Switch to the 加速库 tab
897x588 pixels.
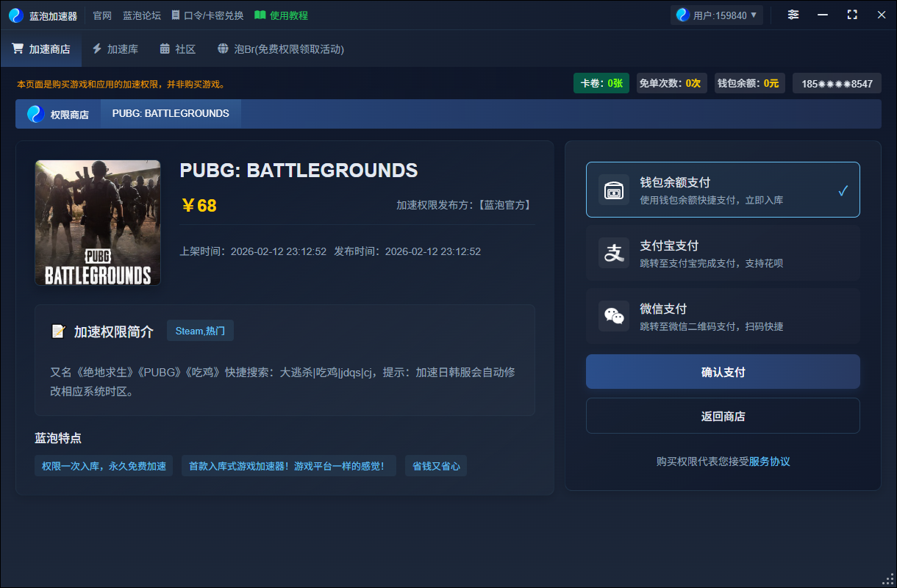[115, 49]
